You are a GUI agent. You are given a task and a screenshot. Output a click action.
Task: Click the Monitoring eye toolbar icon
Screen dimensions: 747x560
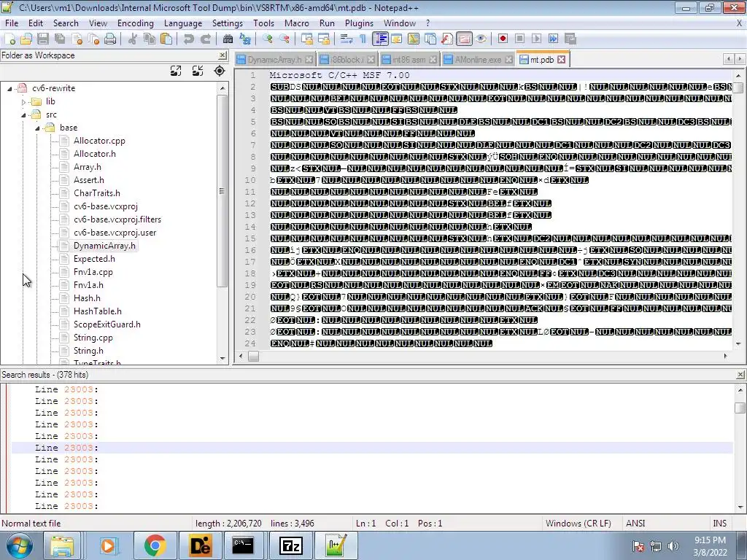coord(481,39)
